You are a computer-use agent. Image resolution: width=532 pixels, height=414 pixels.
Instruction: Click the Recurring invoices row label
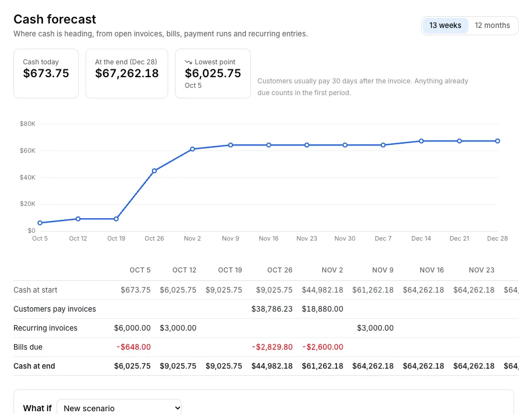pyautogui.click(x=45, y=328)
